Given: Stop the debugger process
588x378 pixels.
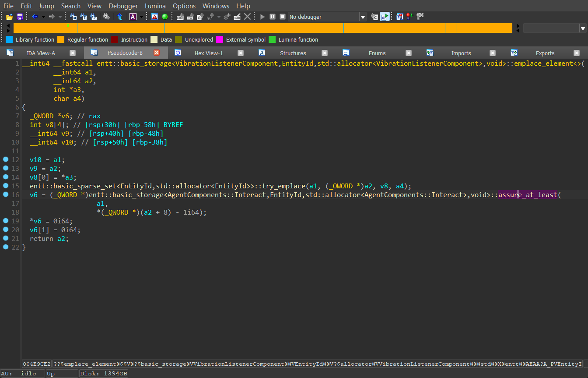Looking at the screenshot, I should point(283,17).
